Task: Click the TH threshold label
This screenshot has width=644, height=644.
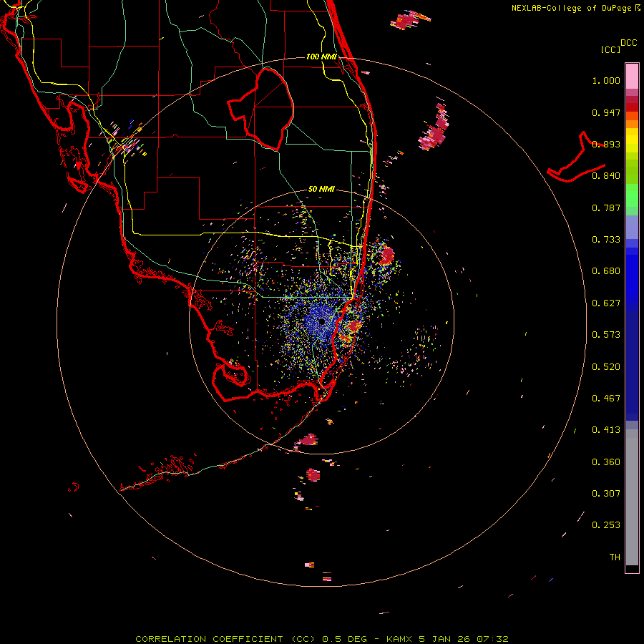Action: click(615, 557)
